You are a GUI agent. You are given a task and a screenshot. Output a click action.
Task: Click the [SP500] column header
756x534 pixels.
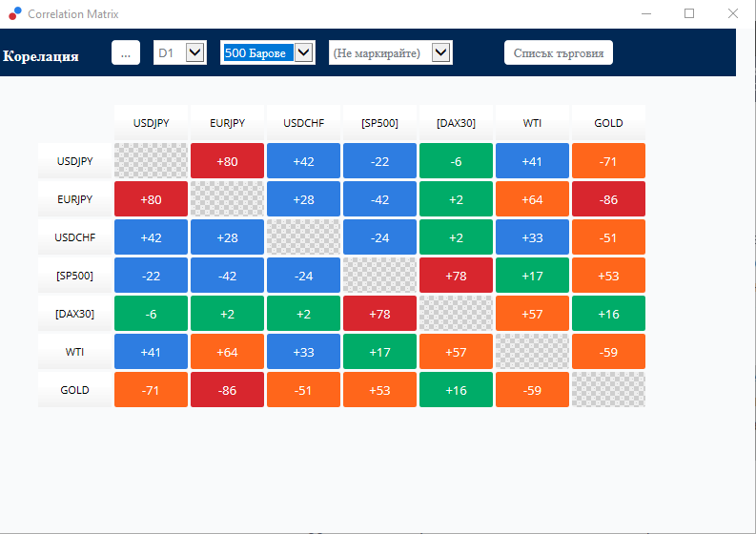379,123
